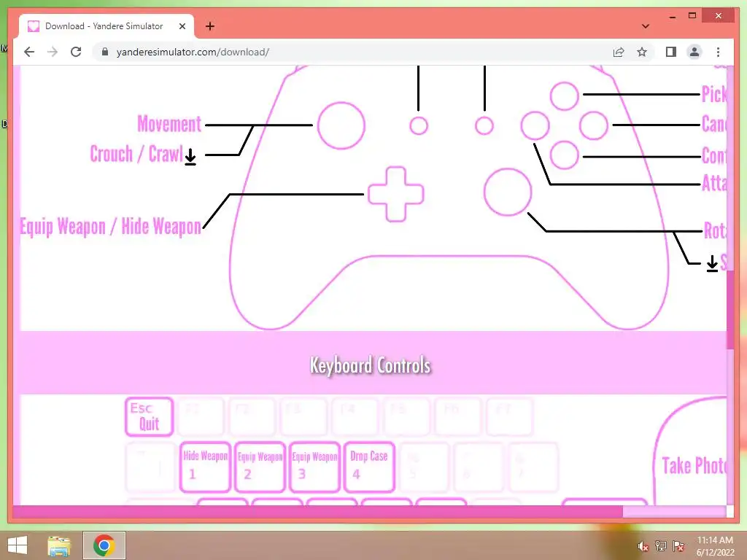
Task: Minimize the Chrome window
Action: tap(672, 16)
